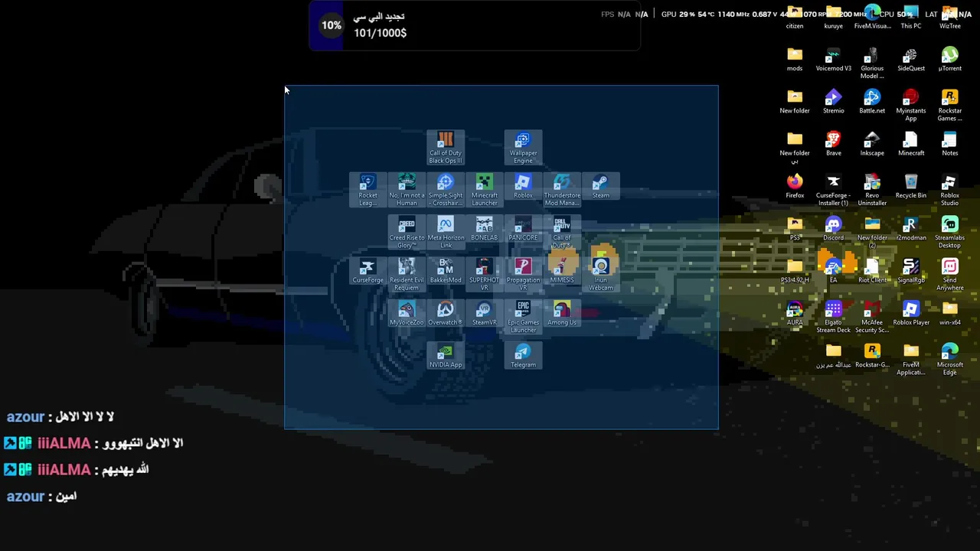
Task: Launch Roblox Studio icon
Action: [x=949, y=190]
